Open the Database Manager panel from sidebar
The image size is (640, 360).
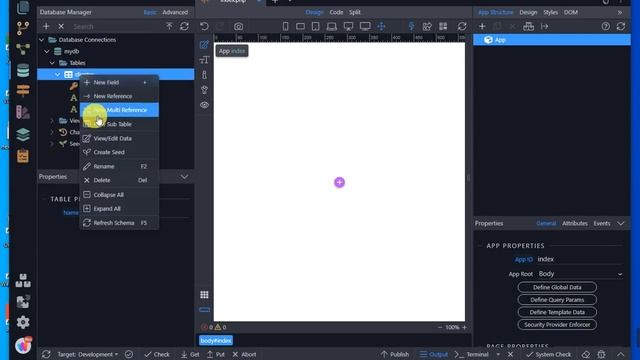(23, 70)
